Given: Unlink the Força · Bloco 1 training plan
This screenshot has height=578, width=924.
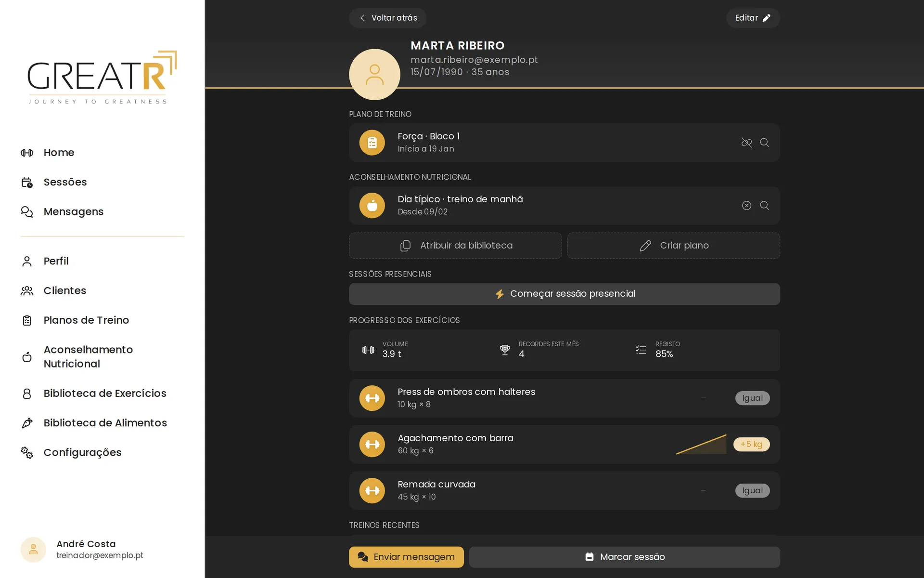Looking at the screenshot, I should pos(746,143).
